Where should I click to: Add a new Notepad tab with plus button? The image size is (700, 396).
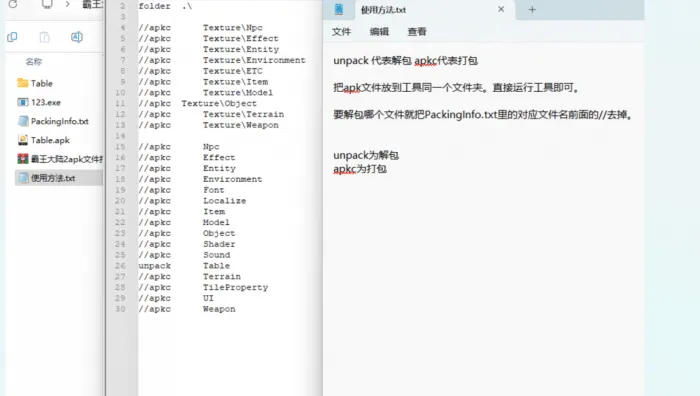(x=532, y=9)
